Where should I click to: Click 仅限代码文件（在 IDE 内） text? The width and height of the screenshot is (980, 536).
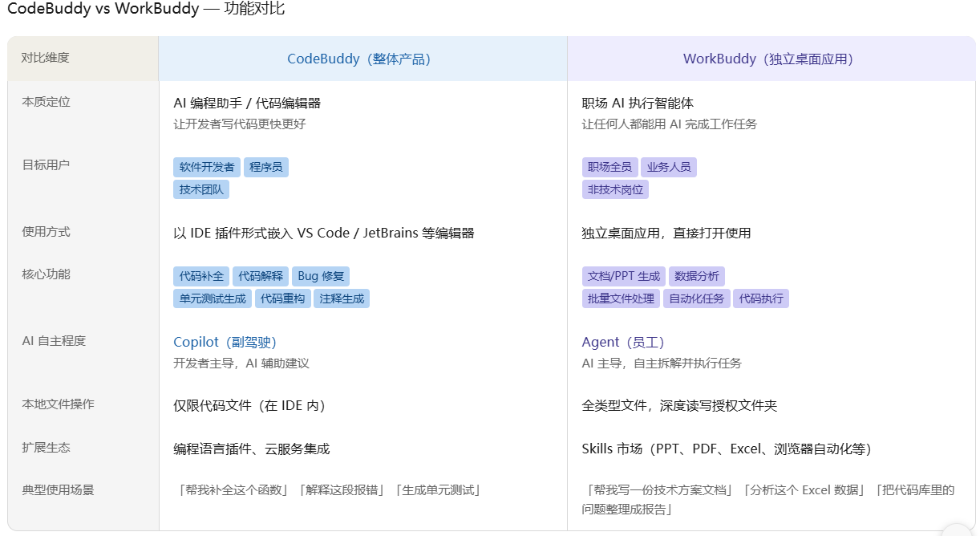point(250,405)
